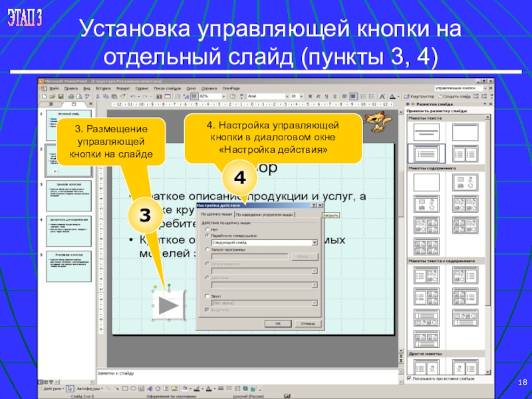This screenshot has width=532, height=399.
Task: Open the Вставка menu
Action: pos(102,88)
